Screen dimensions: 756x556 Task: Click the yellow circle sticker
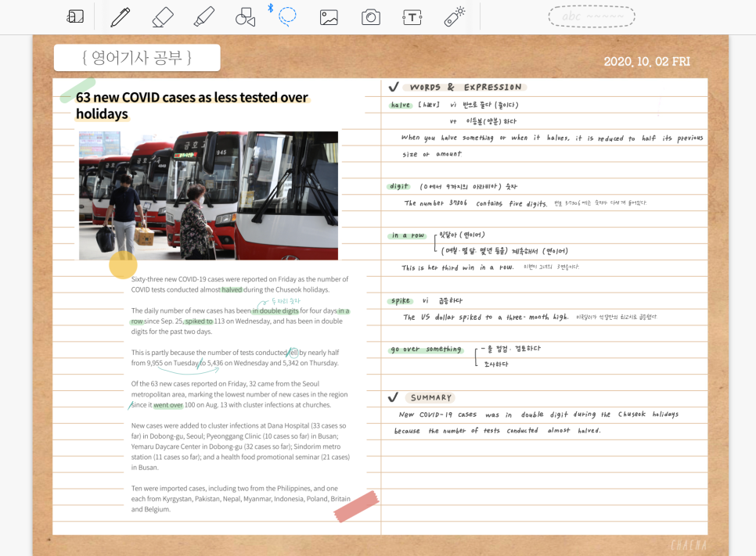coord(123,264)
